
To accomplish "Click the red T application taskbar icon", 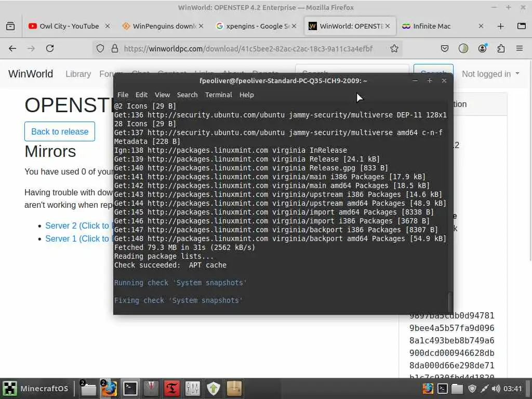I will coord(171,389).
